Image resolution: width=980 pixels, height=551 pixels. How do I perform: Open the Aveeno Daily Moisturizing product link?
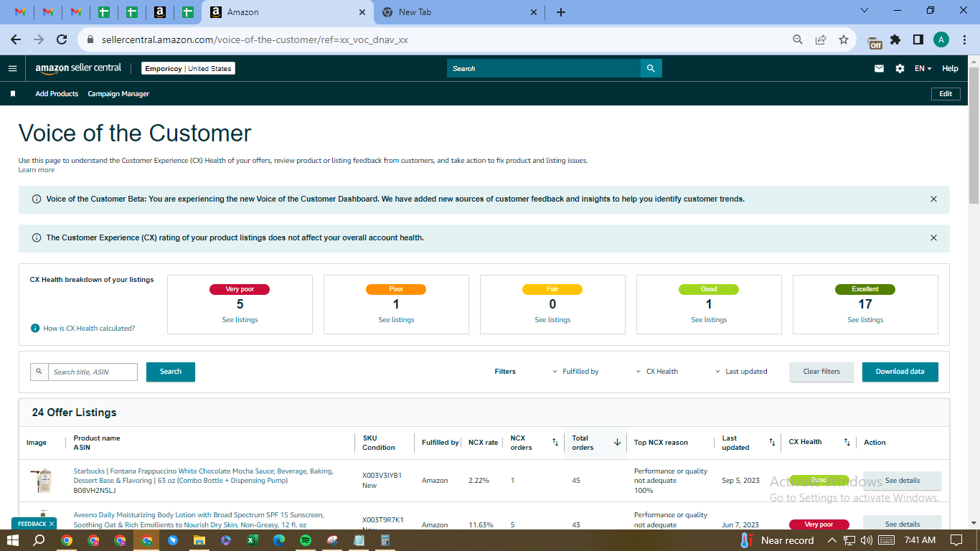pyautogui.click(x=199, y=519)
